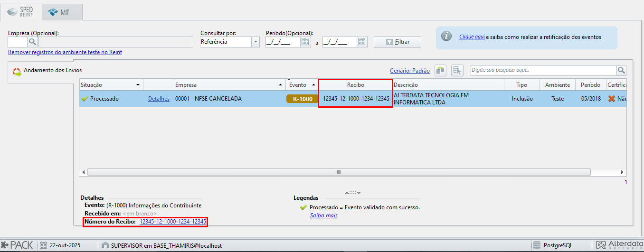This screenshot has width=644, height=252.
Task: Open Remover registros do ambiente teste link
Action: (x=65, y=52)
